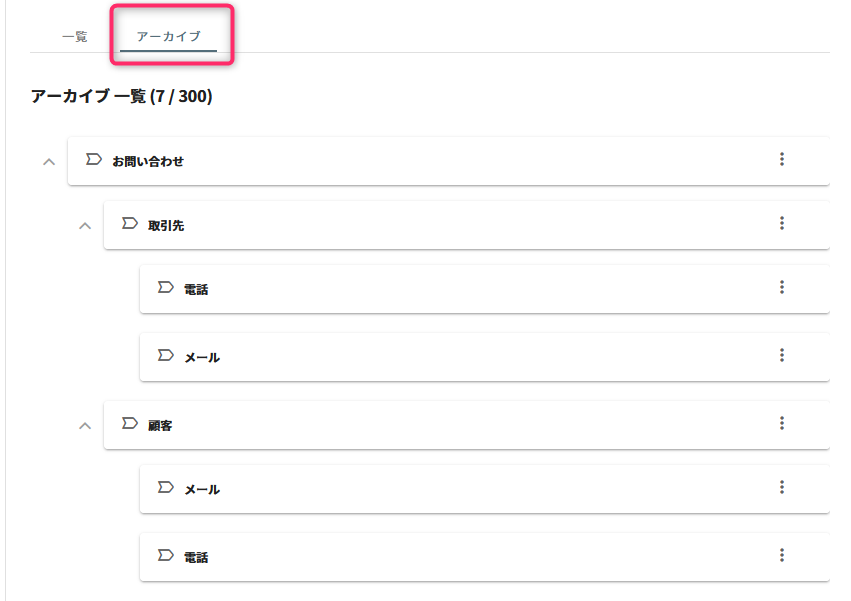Open options menu for メール under 取引先
Screen dimensions: 851x601
(782, 355)
